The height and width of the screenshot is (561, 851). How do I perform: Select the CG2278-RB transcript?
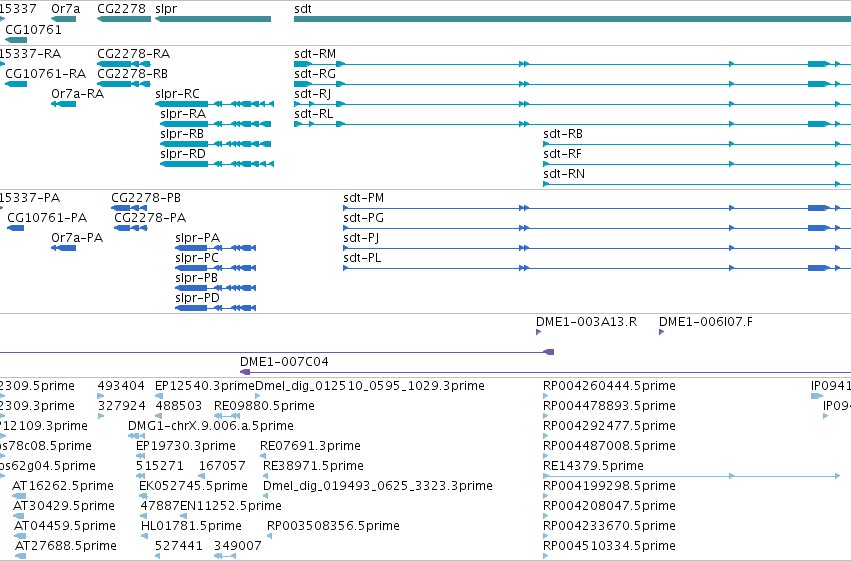point(124,84)
